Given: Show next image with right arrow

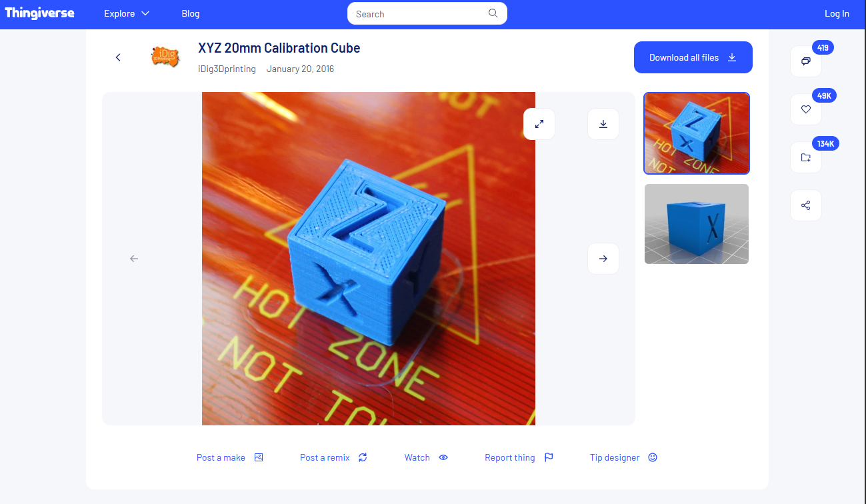Looking at the screenshot, I should (603, 259).
